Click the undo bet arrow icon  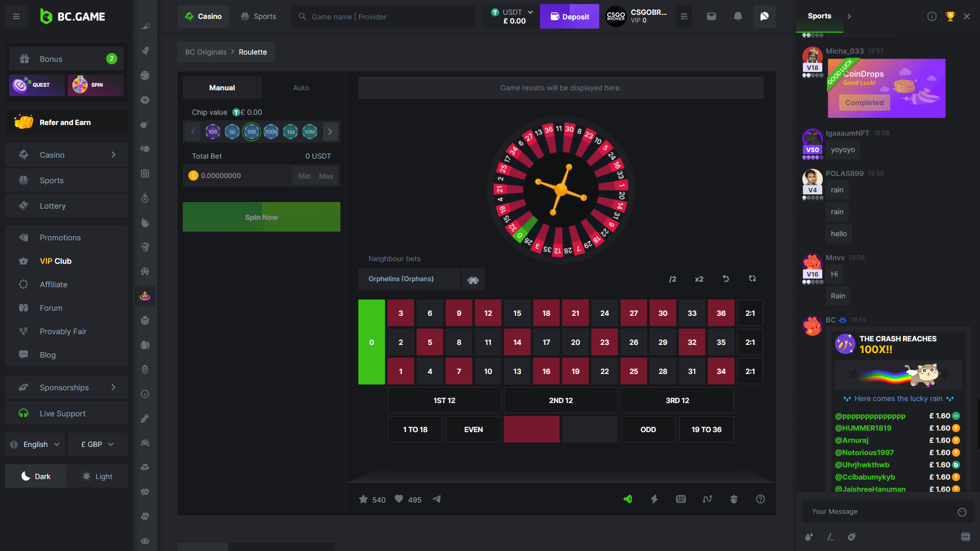point(726,279)
